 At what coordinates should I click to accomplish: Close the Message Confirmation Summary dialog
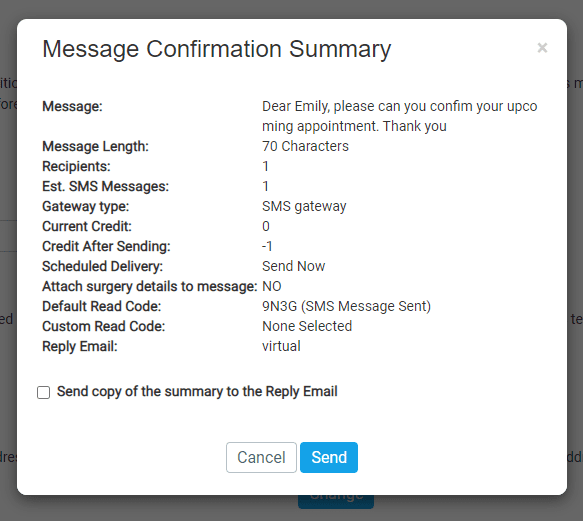(542, 48)
